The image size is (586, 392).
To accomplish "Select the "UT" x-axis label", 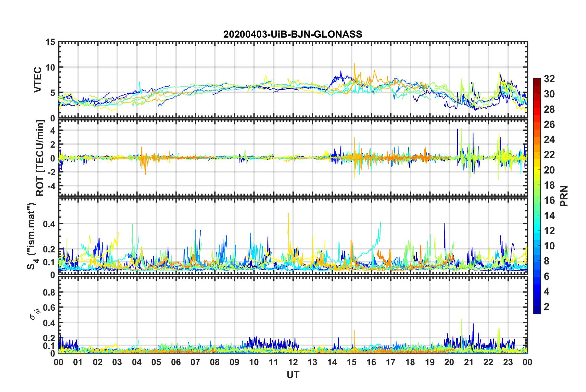I will pyautogui.click(x=293, y=375).
